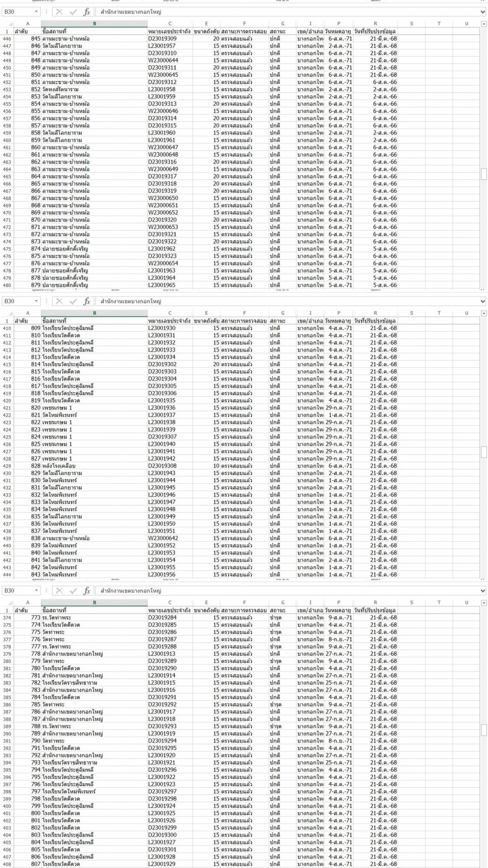
Task: Click the vertical scrollbar thumb in middle spreadsheet
Action: pyautogui.click(x=484, y=452)
